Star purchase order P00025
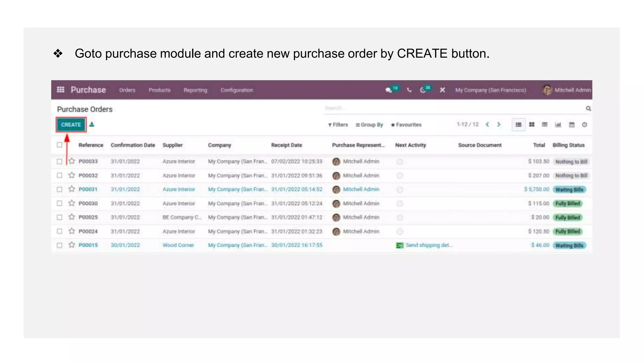This screenshot has height=362, width=644. pos(72,217)
